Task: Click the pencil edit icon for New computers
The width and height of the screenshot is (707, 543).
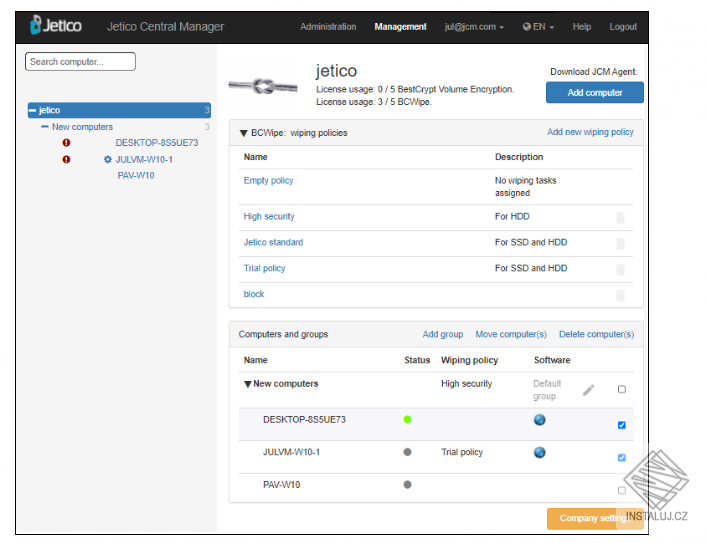Action: click(x=588, y=390)
